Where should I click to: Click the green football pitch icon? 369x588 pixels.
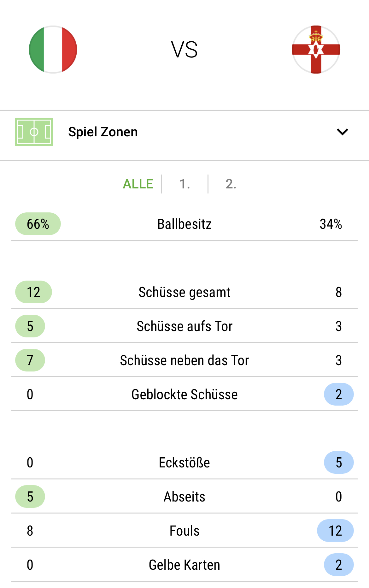click(x=34, y=132)
